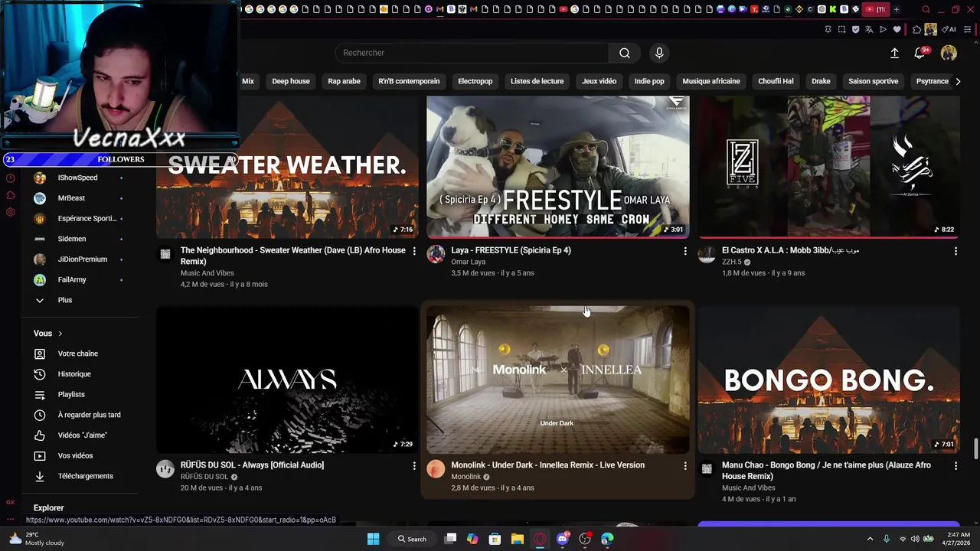Open JiDionPremium subscription channel
The width and height of the screenshot is (980, 551).
pos(82,259)
